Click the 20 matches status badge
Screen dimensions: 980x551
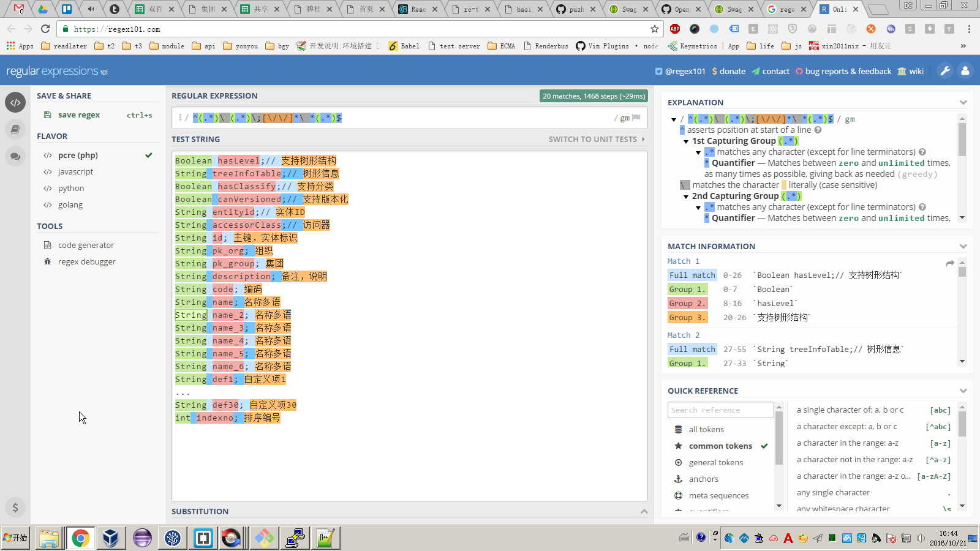tap(594, 96)
